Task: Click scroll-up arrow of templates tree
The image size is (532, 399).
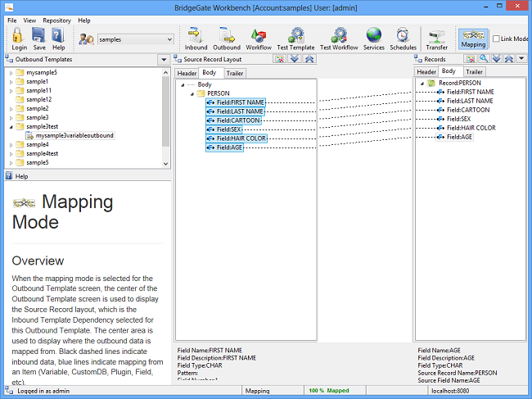Action: coord(165,73)
